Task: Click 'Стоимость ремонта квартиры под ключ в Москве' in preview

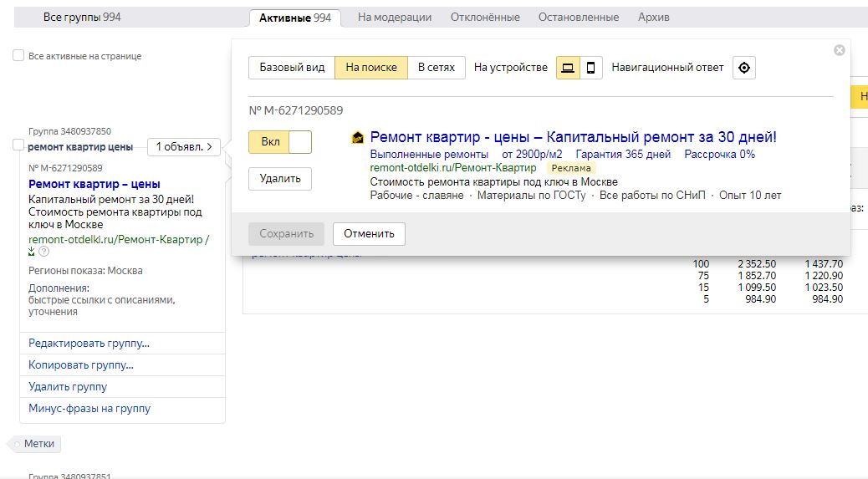Action: pos(493,182)
